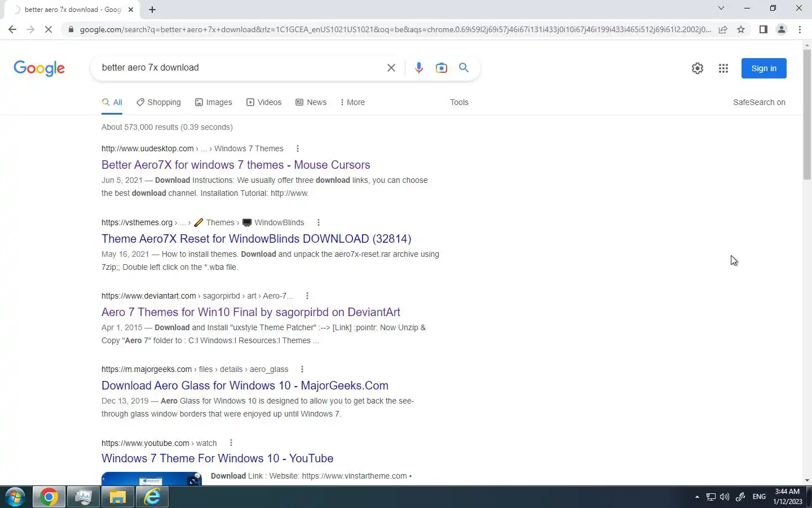Show hidden system tray icons
Screen dimensions: 812x508
(697, 497)
